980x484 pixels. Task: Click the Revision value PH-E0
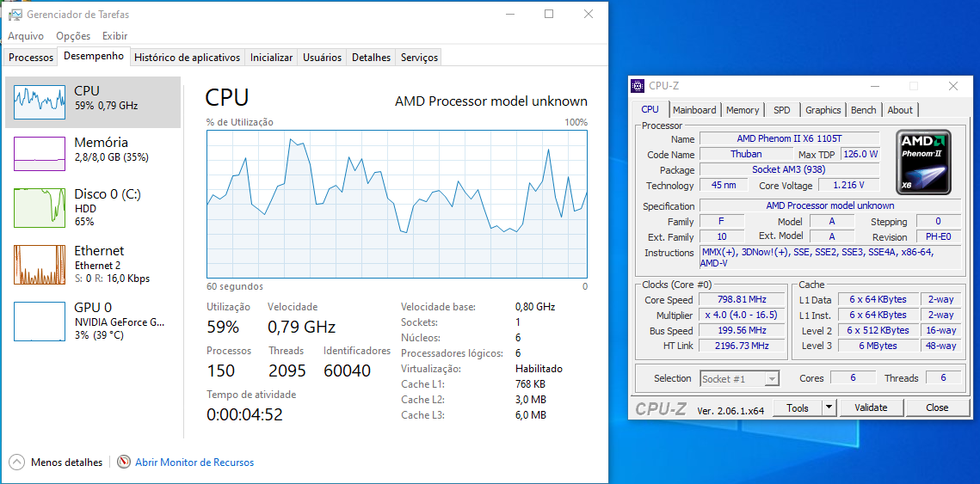point(939,236)
